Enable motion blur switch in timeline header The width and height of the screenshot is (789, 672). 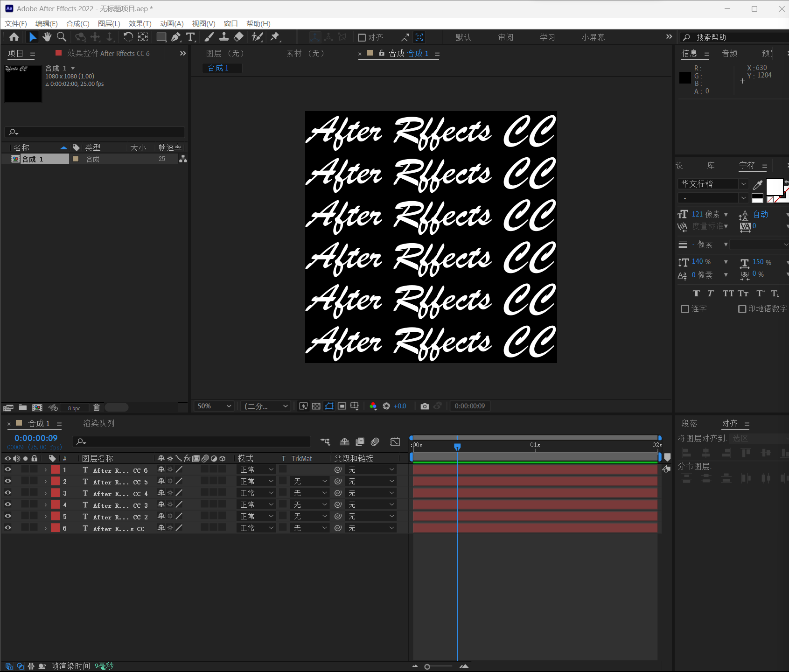pyautogui.click(x=375, y=441)
